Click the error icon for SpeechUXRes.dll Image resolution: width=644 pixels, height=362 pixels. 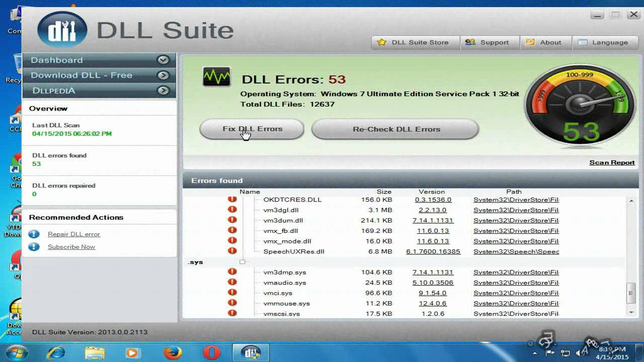click(x=232, y=251)
